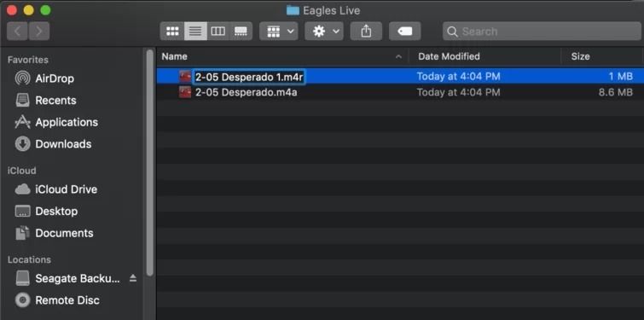
Task: Open the gear Action menu
Action: pos(324,32)
